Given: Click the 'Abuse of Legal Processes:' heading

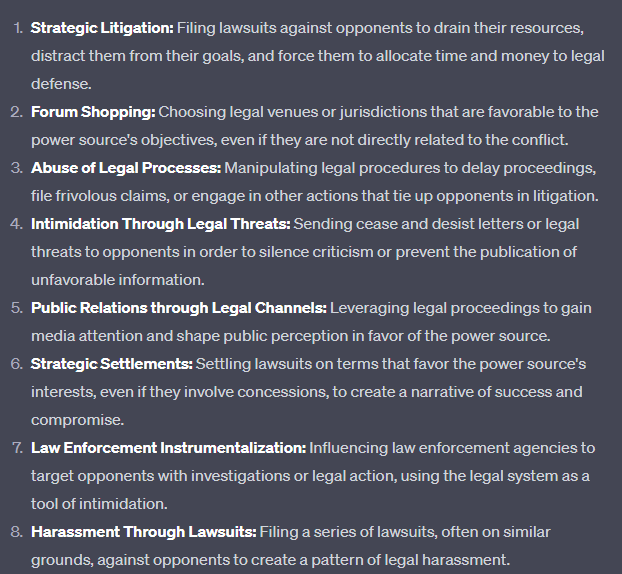Looking at the screenshot, I should click(125, 167).
